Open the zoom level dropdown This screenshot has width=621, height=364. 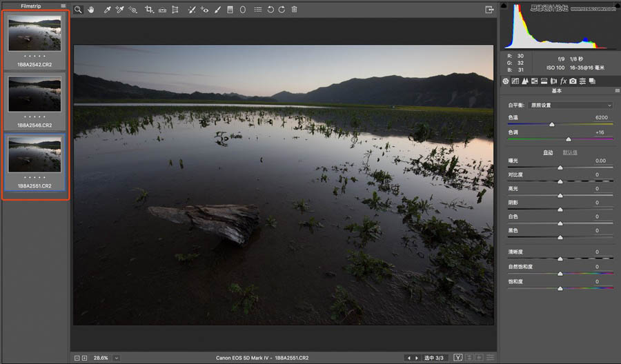(x=117, y=358)
